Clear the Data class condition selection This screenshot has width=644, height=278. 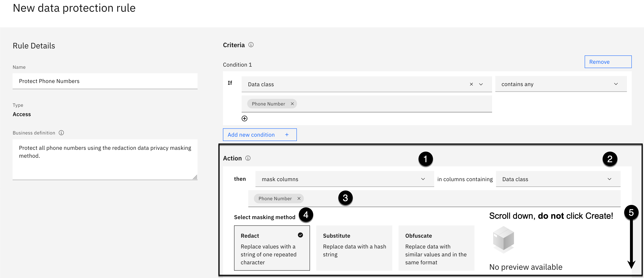click(471, 84)
